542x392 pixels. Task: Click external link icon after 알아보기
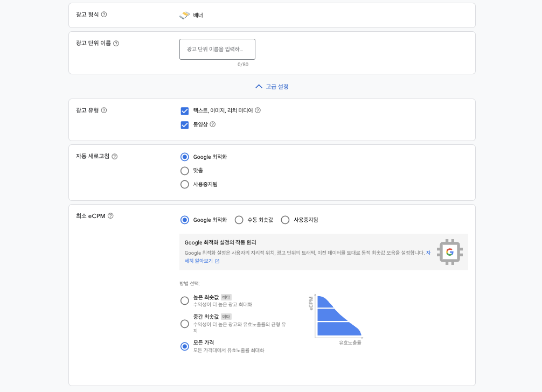217,261
